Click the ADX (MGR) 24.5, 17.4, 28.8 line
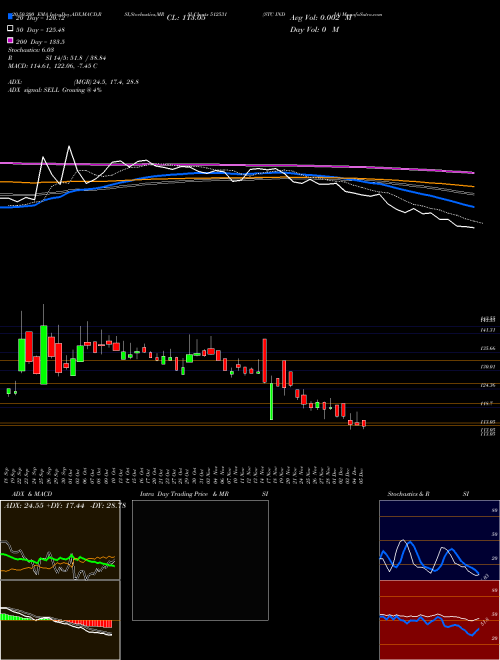500x660 pixels. tap(73, 82)
